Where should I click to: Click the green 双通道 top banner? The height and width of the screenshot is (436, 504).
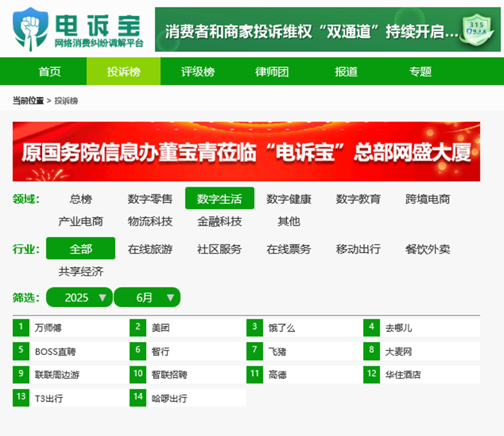click(x=327, y=30)
